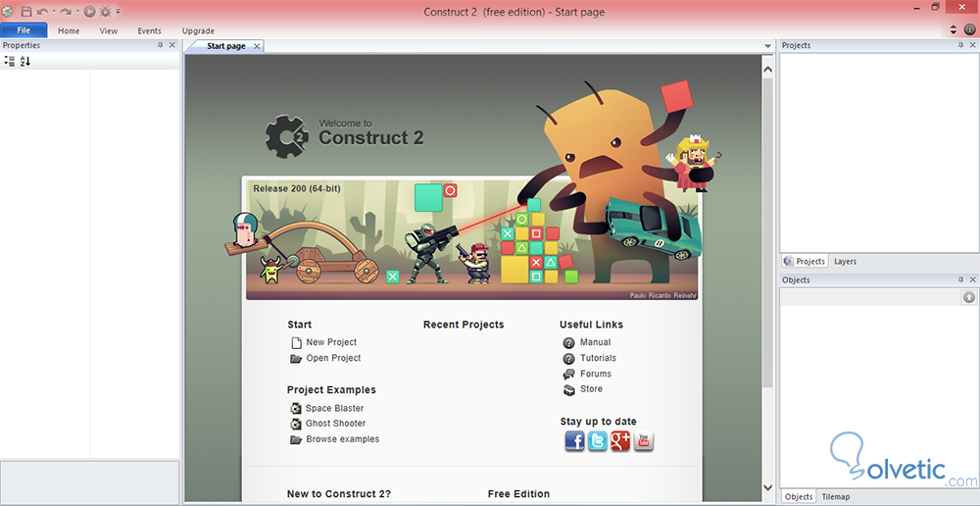This screenshot has width=980, height=506.
Task: Toggle ribbon minimize arrows at top right
Action: point(954,29)
